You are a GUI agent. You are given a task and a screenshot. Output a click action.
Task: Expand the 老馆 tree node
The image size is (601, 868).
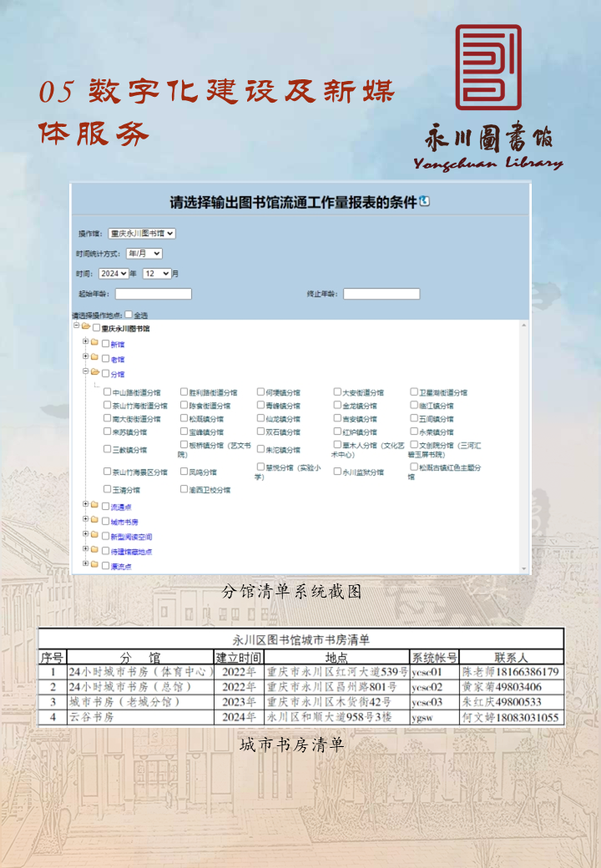85,356
